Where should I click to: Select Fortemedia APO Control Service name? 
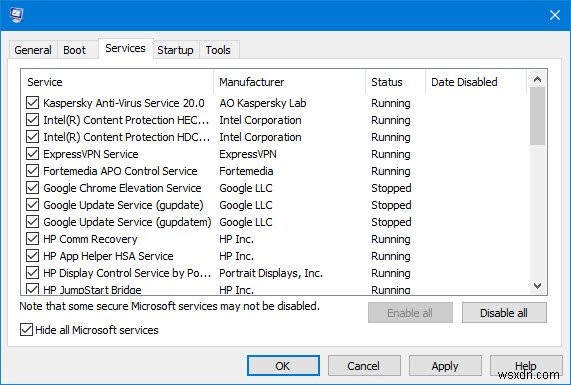[120, 171]
